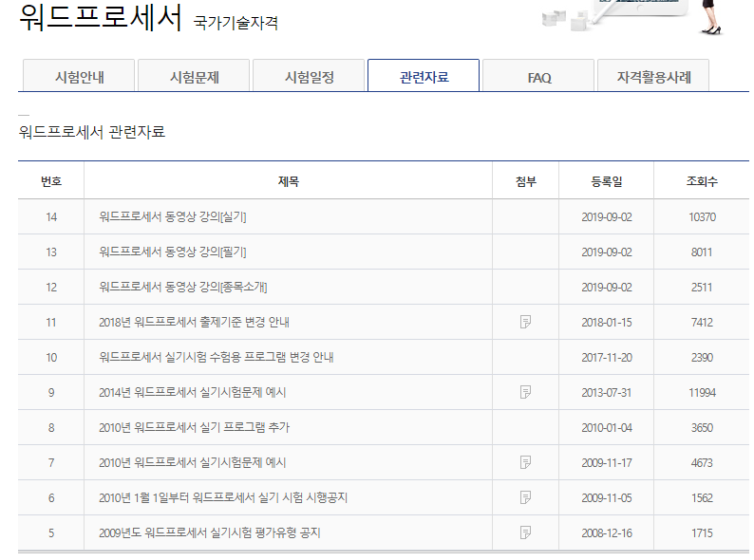Click the date 2010-01-04
This screenshot has width=754, height=560.
607,428
